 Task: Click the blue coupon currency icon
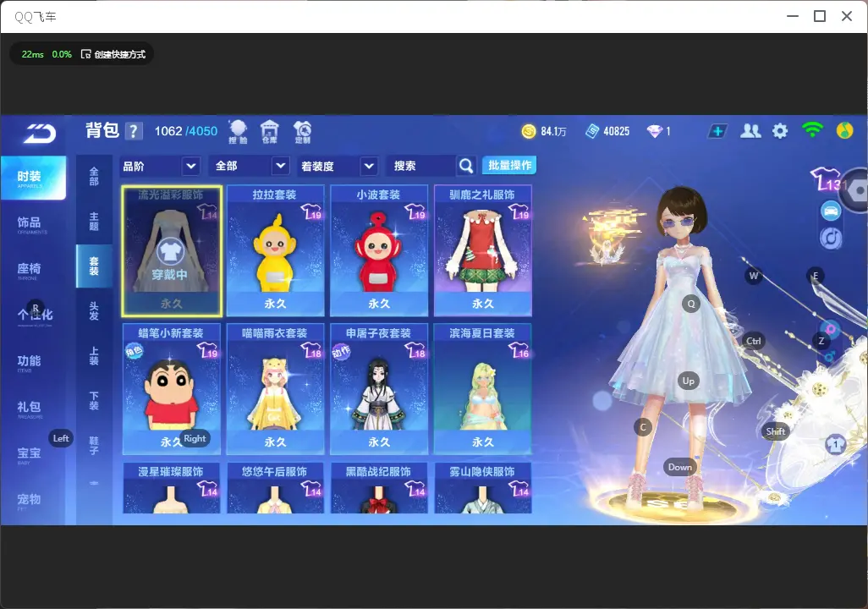point(591,131)
